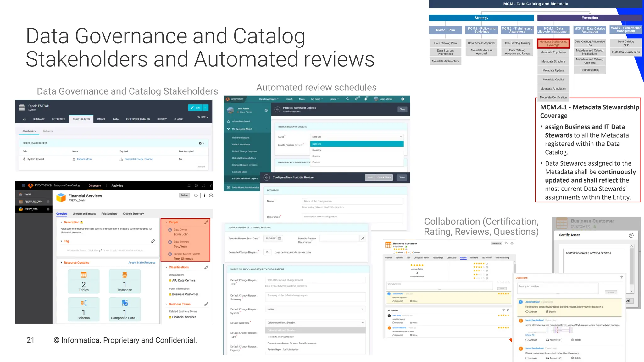This screenshot has width=644, height=362.
Task: Edit Business Terms with the pencil icon
Action: pos(206,304)
